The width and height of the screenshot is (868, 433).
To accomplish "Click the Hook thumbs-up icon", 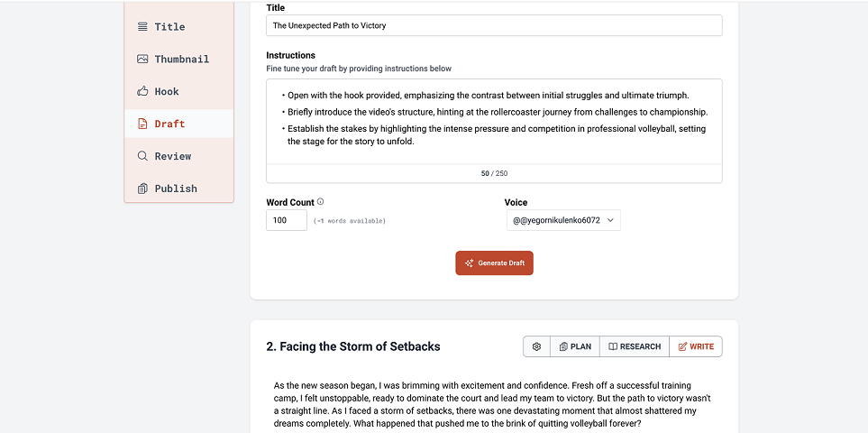I will 142,92.
